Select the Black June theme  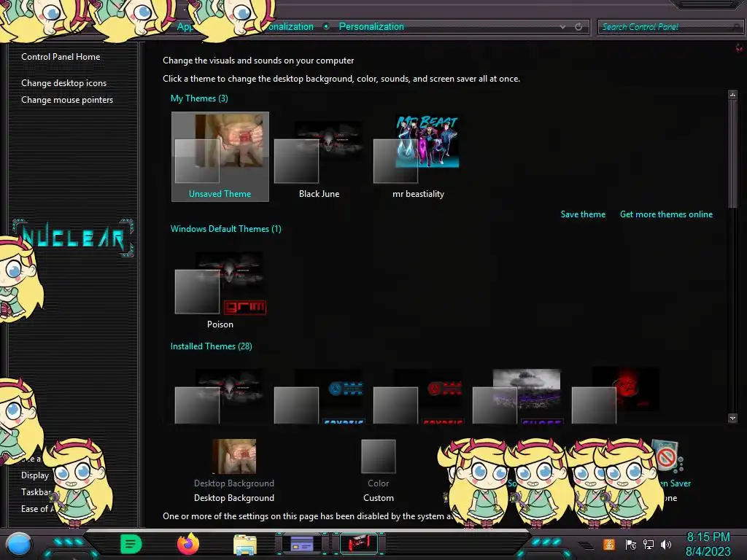(x=320, y=157)
